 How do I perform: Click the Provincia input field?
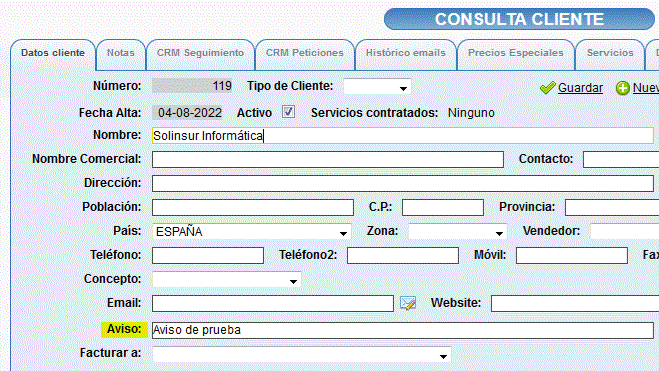click(x=612, y=208)
